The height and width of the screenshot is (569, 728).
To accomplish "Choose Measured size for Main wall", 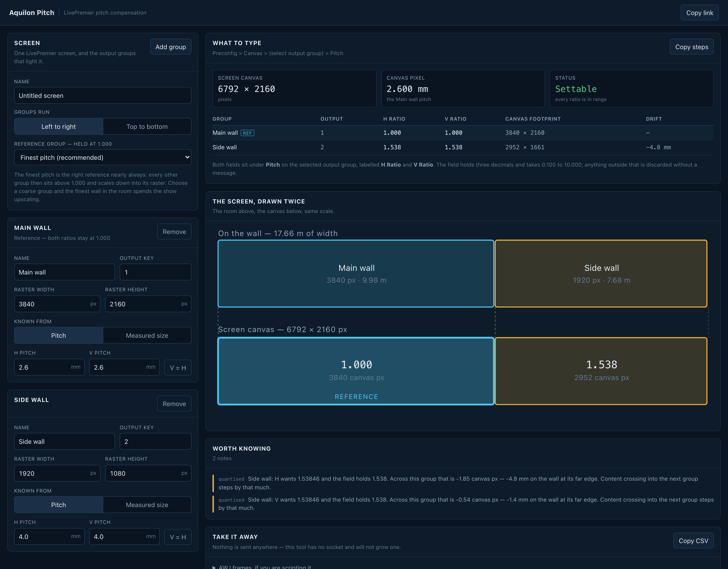I will pyautogui.click(x=147, y=335).
